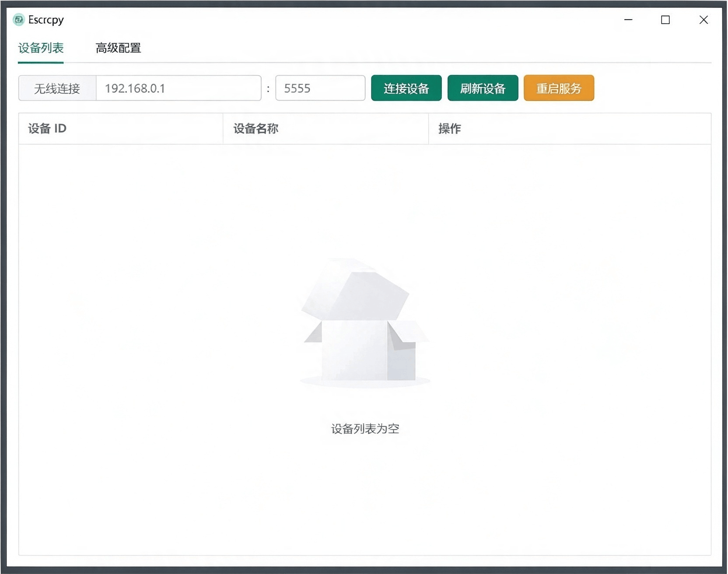Screen dimensions: 728x574
Task: Click the 连接设备 button
Action: click(x=406, y=88)
